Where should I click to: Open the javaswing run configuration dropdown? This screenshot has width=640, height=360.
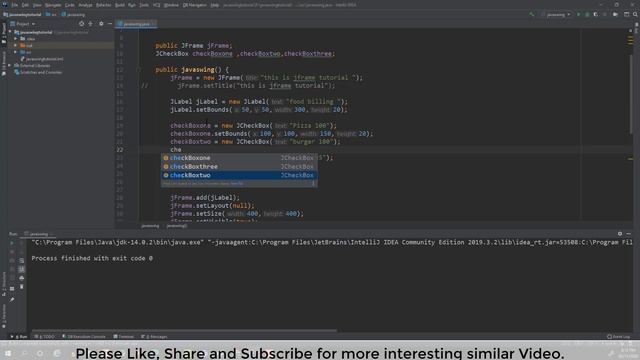(556, 14)
